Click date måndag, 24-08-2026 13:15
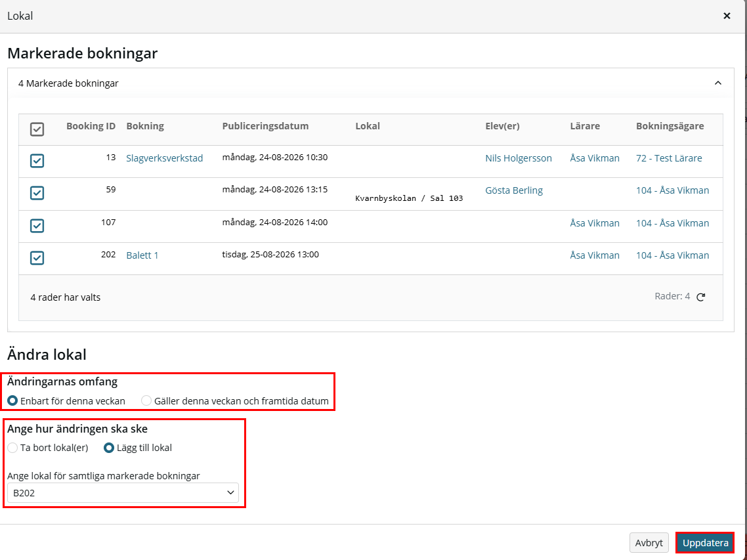 pos(275,190)
